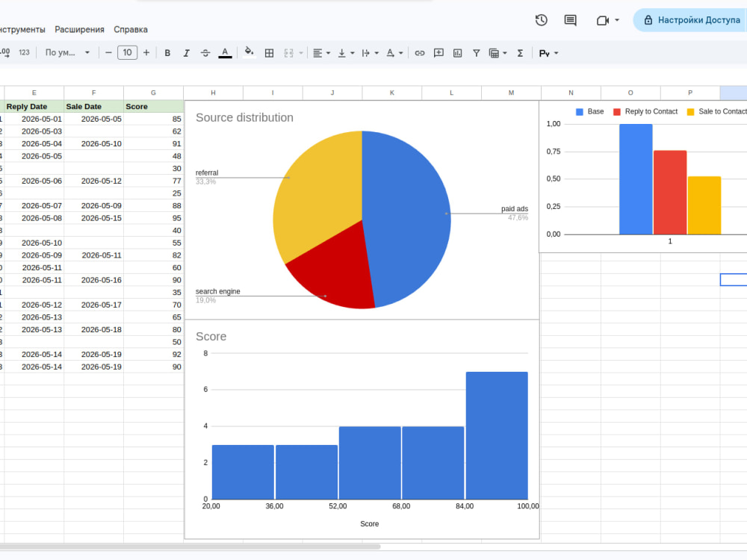This screenshot has width=747, height=560.
Task: Select column F header
Action: click(x=94, y=93)
